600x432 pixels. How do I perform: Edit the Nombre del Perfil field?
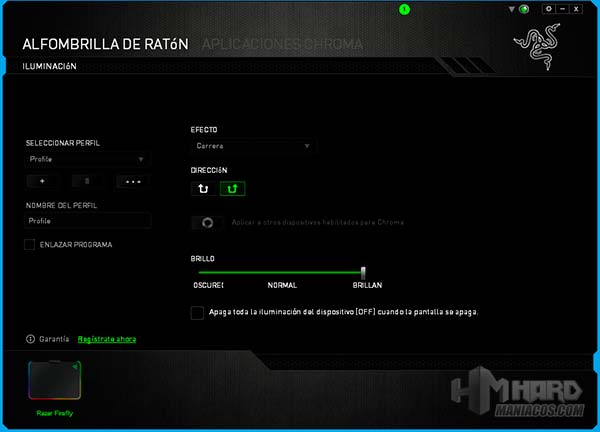point(88,221)
